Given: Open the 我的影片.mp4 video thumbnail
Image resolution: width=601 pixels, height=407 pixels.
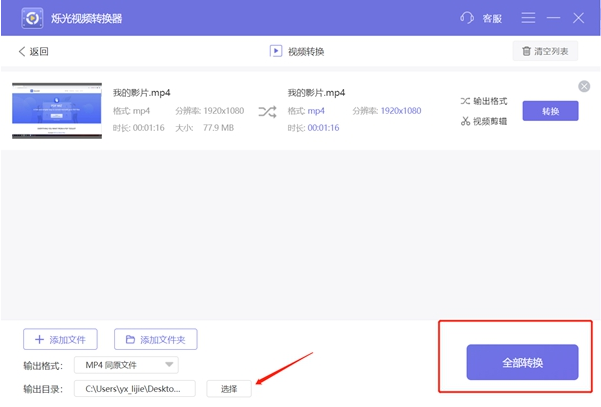Looking at the screenshot, I should (57, 111).
